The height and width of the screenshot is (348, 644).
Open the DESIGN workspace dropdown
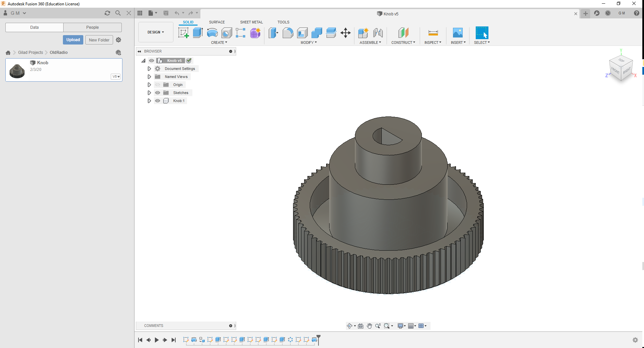coord(156,32)
